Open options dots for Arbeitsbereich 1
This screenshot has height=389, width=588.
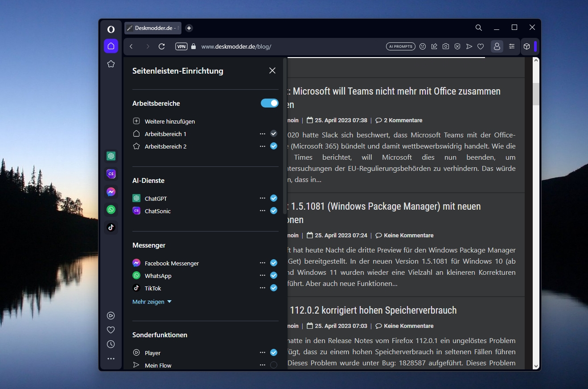point(263,134)
